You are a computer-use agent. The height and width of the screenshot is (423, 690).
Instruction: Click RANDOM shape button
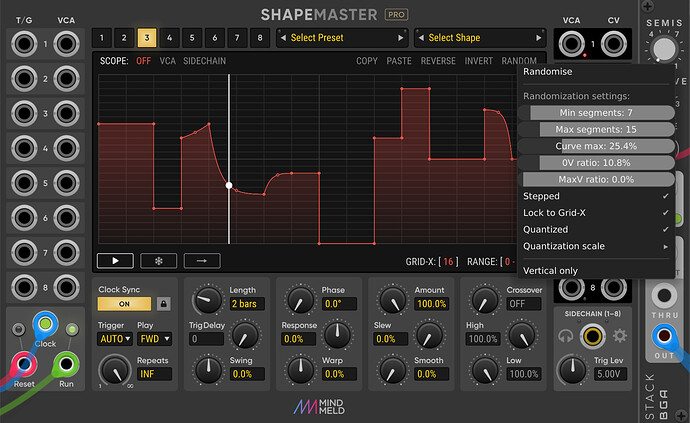519,61
